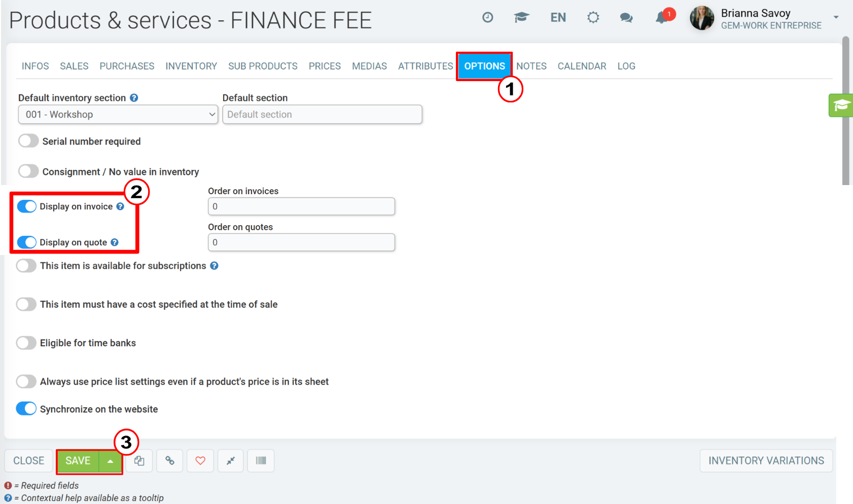Image resolution: width=853 pixels, height=504 pixels.
Task: Open the chat messages icon
Action: pos(626,18)
